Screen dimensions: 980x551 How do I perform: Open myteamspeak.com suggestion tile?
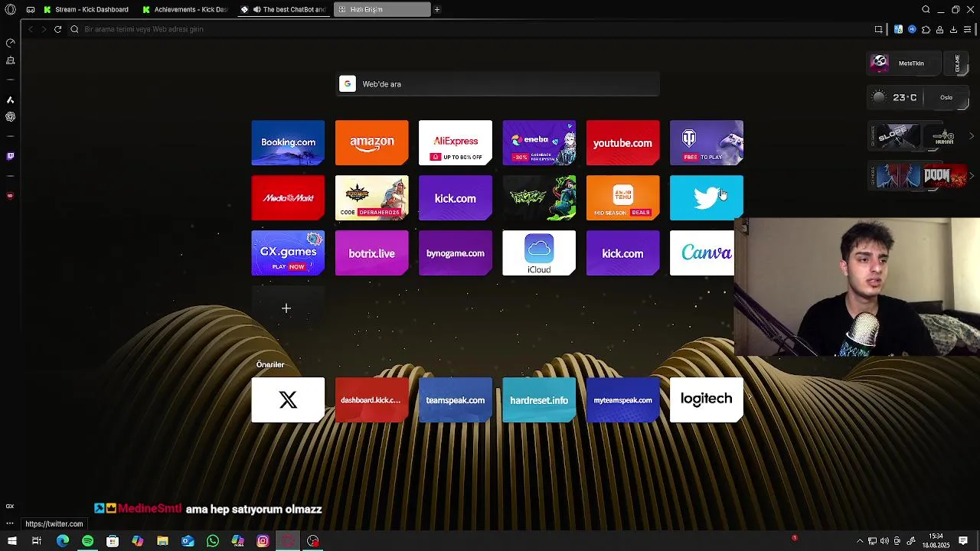click(622, 399)
